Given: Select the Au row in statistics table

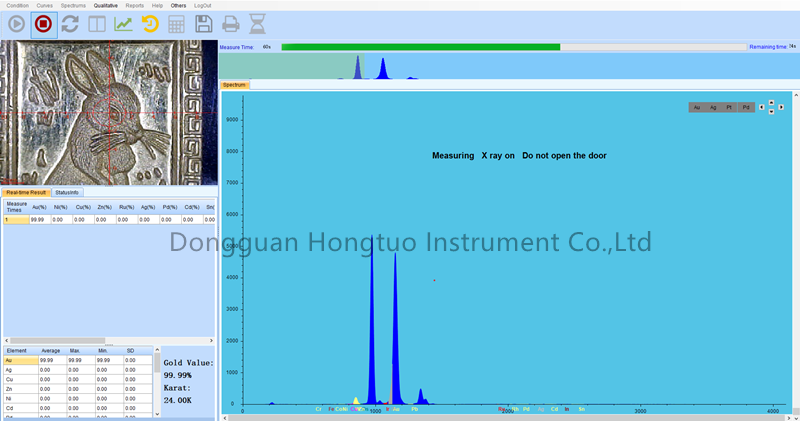Looking at the screenshot, I should [78, 360].
